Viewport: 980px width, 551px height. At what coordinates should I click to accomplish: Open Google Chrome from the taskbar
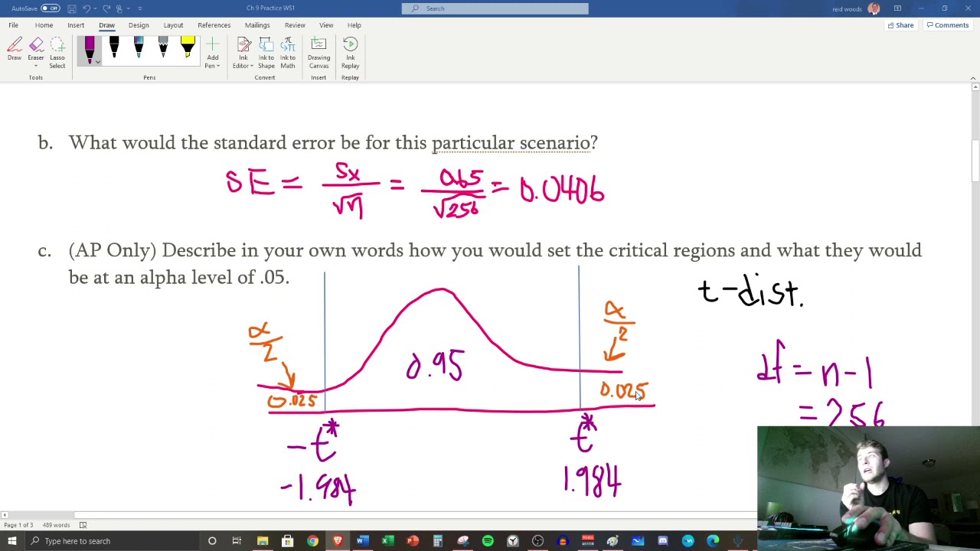(312, 541)
